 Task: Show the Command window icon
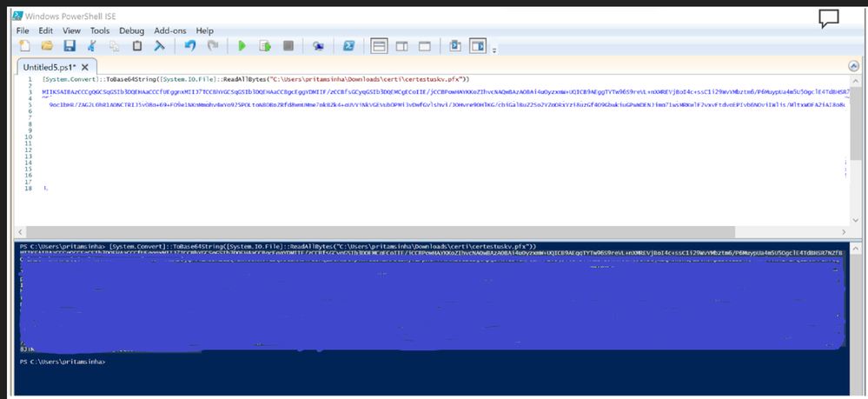455,46
